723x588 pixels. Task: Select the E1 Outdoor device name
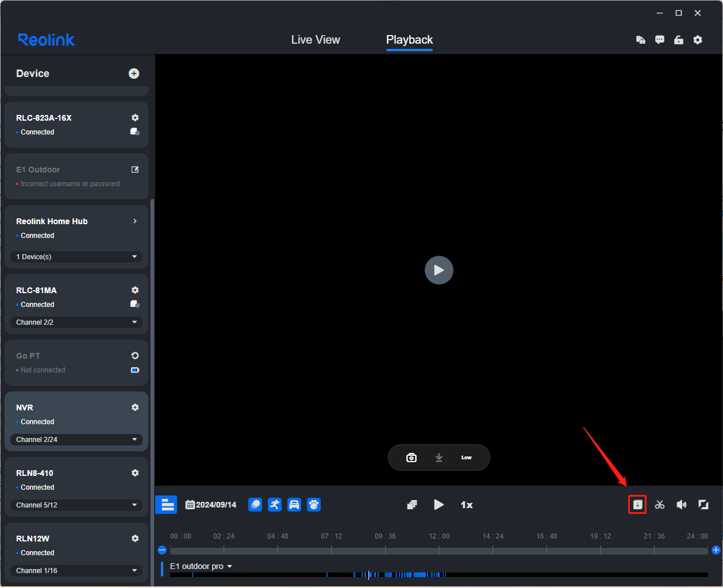pos(38,170)
